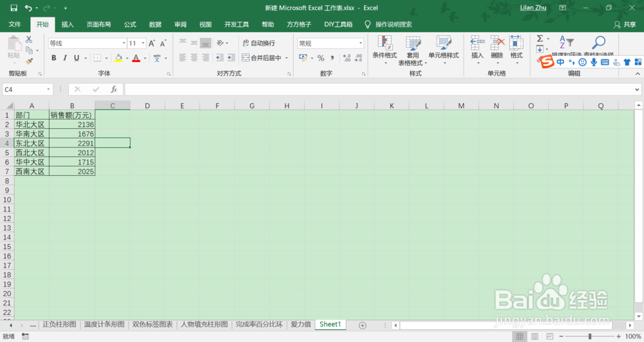The height and width of the screenshot is (342, 644).
Task: Open the font size 11 dropdown
Action: pyautogui.click(x=143, y=43)
